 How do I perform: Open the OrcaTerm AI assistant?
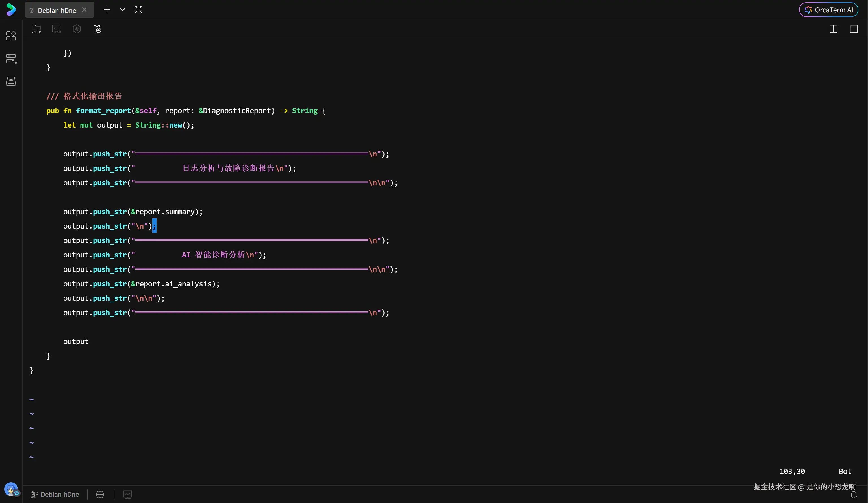828,10
